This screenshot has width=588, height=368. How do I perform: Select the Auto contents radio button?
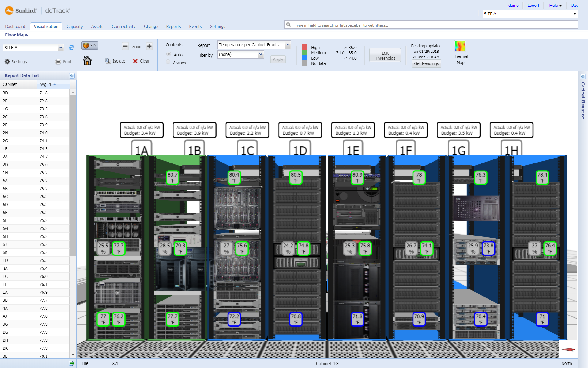click(168, 54)
